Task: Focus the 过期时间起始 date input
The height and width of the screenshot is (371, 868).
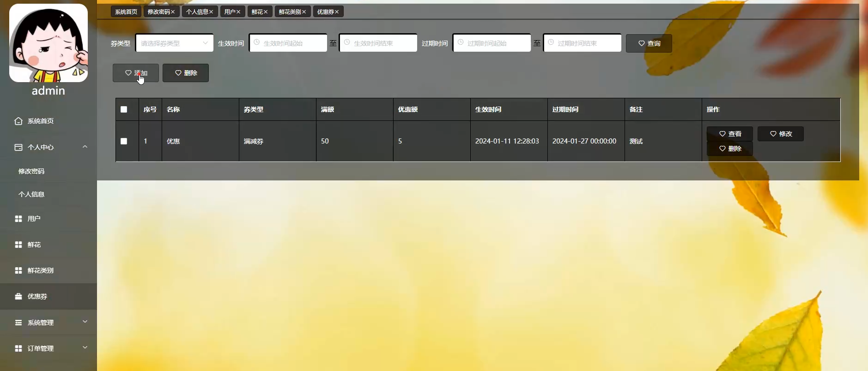Action: tap(492, 43)
